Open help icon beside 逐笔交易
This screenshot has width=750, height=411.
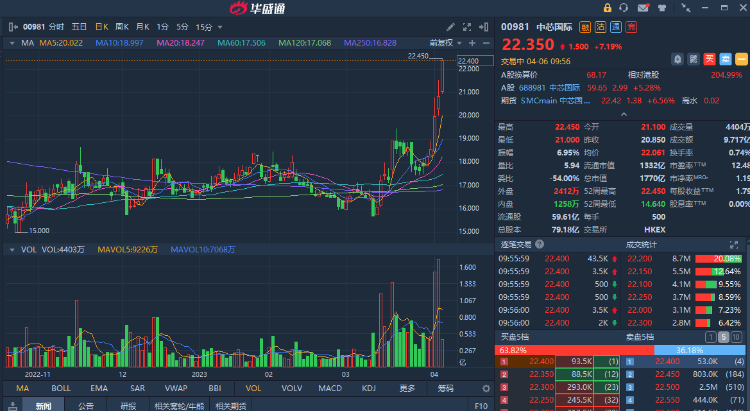540,244
